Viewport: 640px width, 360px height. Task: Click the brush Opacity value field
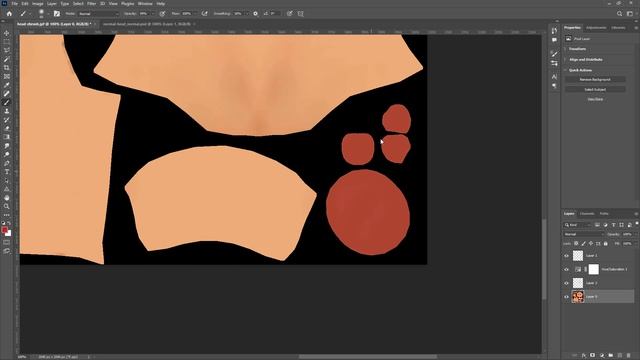pyautogui.click(x=144, y=13)
